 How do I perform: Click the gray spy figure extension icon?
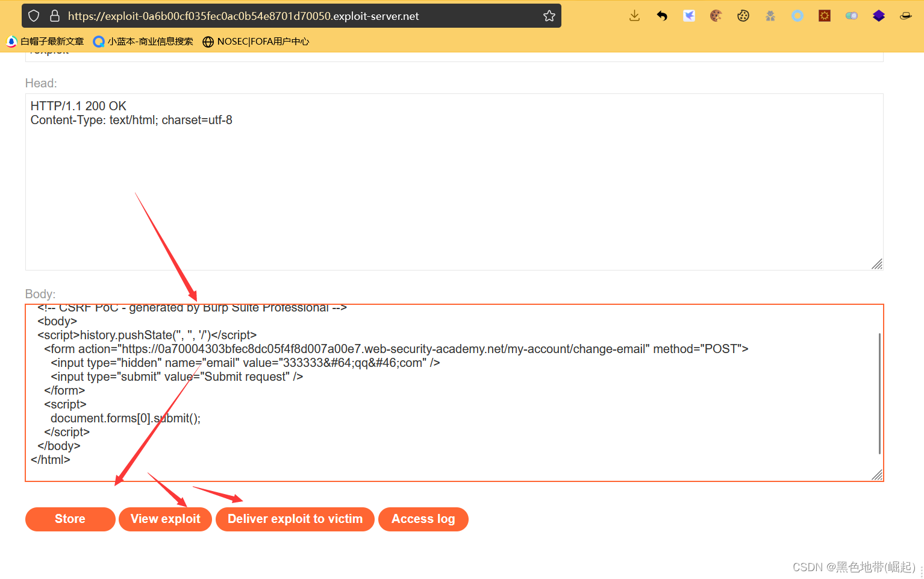click(770, 16)
